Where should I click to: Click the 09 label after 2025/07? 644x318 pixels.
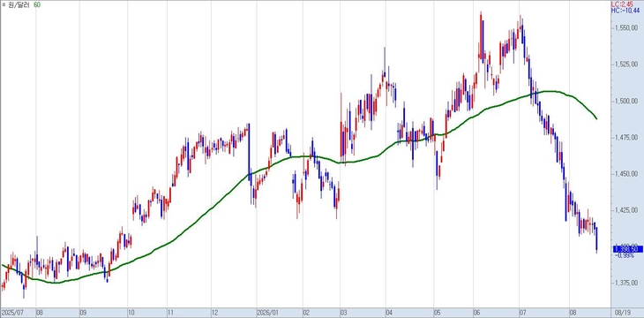[84, 312]
